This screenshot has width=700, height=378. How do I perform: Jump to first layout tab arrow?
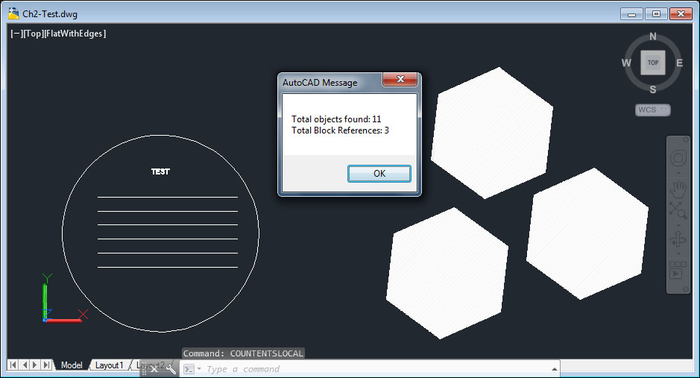[x=13, y=365]
